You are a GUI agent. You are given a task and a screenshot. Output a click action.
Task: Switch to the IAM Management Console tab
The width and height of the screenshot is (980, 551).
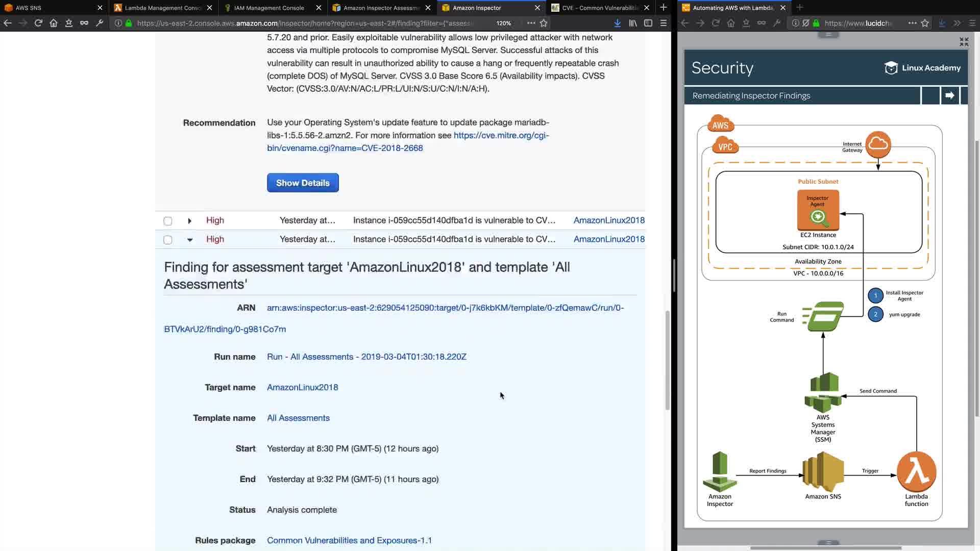pos(269,8)
